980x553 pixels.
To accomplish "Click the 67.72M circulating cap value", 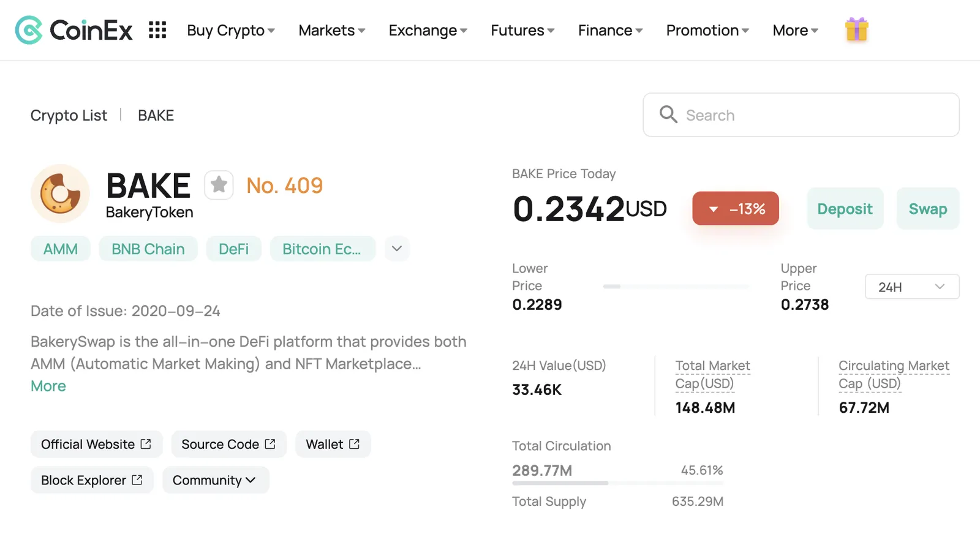I will click(x=864, y=407).
